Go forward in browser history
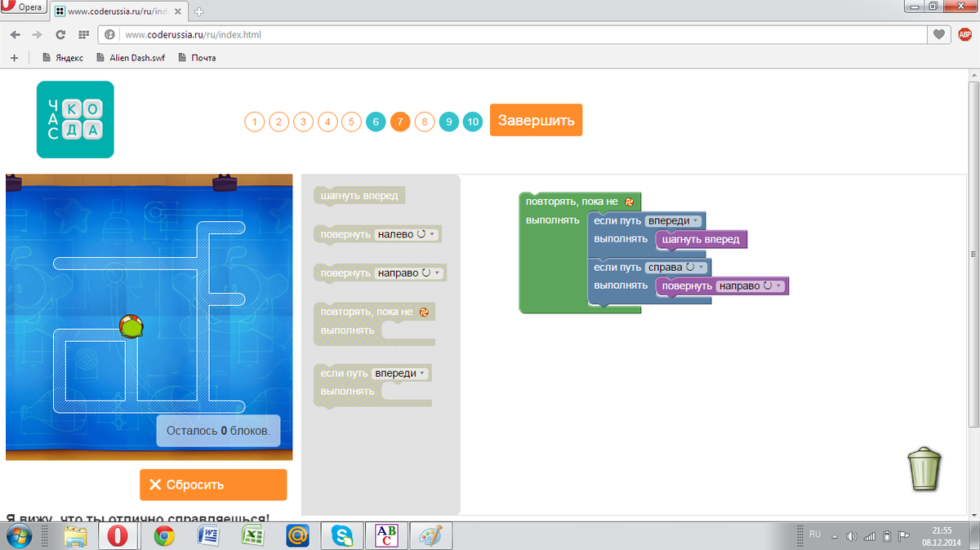The image size is (980, 550). (38, 35)
